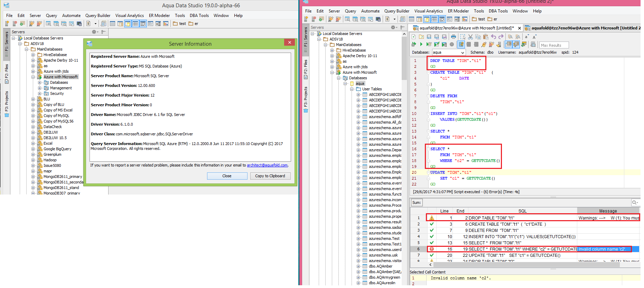Toggle the grid results view button
Screen dimensions: 644x288
tap(508, 44)
